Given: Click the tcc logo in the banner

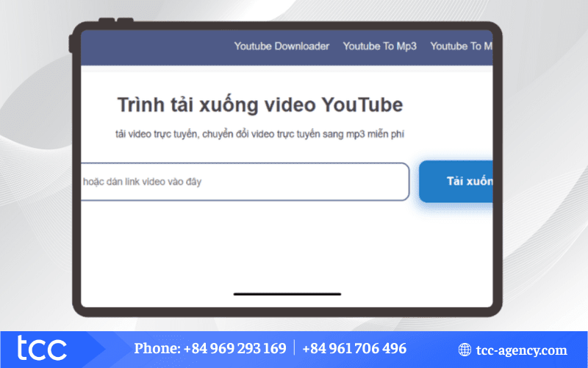Looking at the screenshot, I should click(42, 348).
